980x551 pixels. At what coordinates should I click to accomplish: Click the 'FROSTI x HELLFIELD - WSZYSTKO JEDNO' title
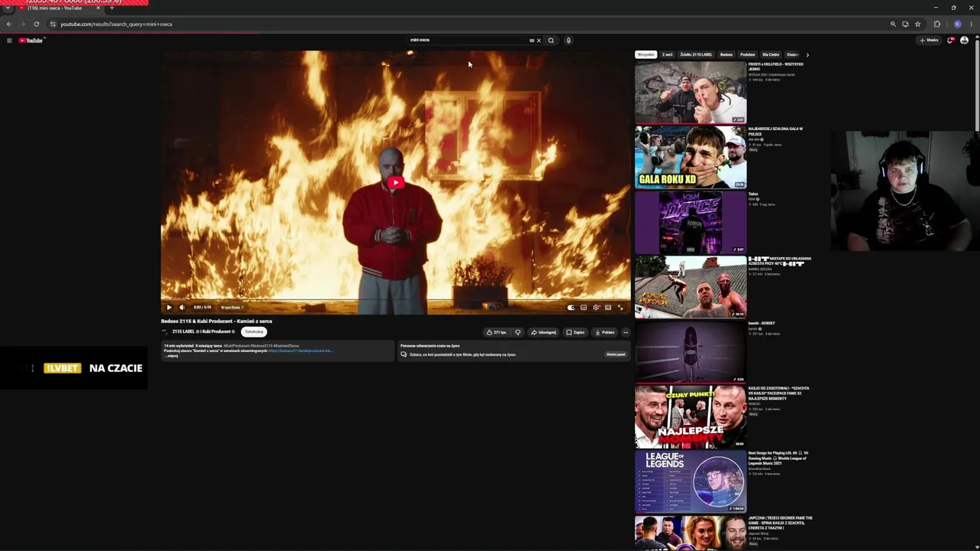click(x=776, y=67)
